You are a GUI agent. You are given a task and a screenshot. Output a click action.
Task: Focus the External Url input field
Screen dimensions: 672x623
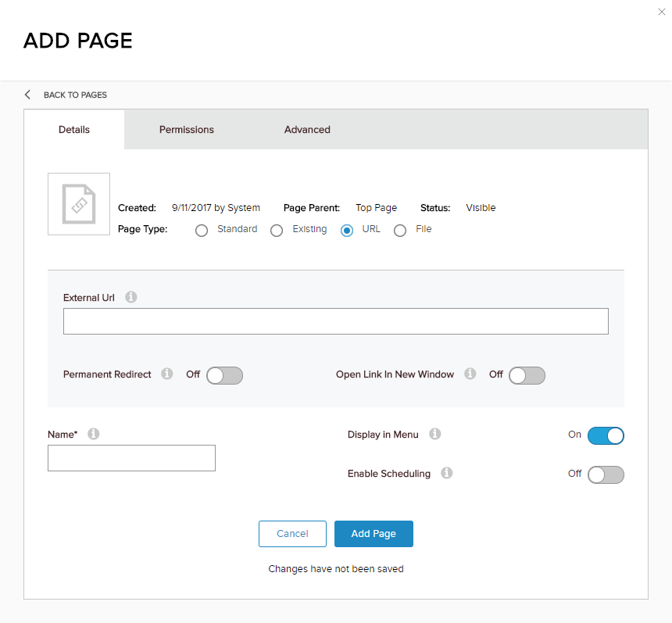click(336, 321)
